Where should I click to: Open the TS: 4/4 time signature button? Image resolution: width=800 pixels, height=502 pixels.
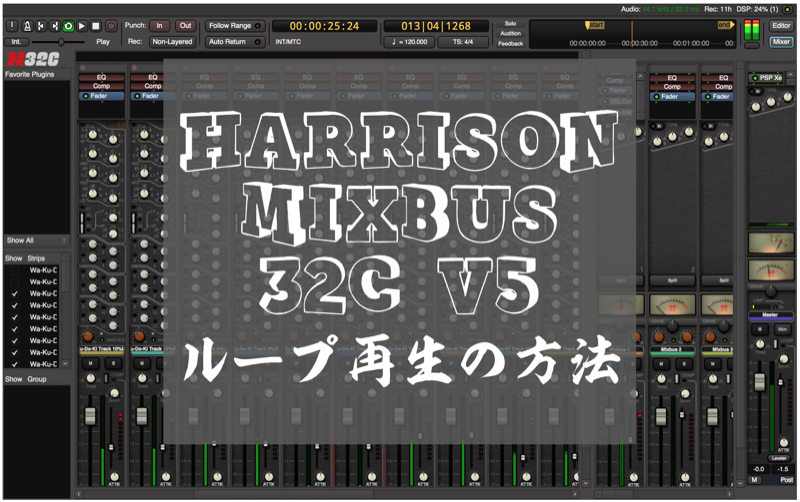pyautogui.click(x=463, y=42)
